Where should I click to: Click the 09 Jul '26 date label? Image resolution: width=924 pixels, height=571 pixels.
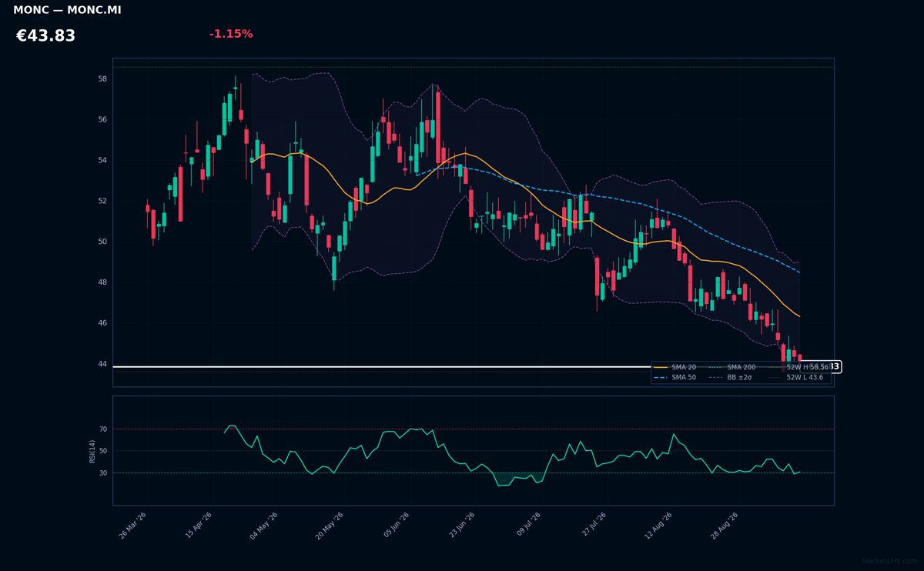click(528, 526)
